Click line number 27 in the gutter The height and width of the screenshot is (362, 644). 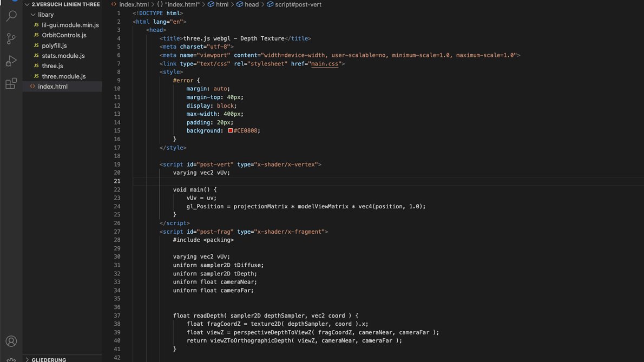[117, 232]
